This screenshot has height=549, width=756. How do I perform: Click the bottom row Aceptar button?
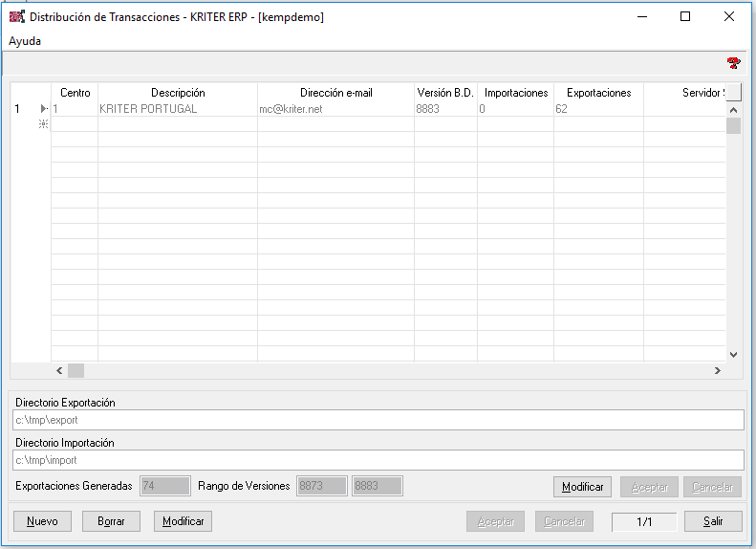[x=495, y=521]
